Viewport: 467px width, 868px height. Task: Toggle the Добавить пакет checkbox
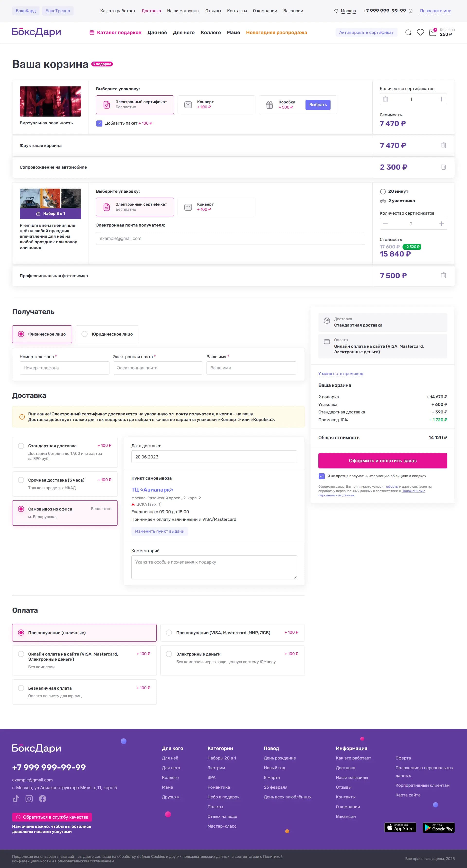pyautogui.click(x=99, y=123)
